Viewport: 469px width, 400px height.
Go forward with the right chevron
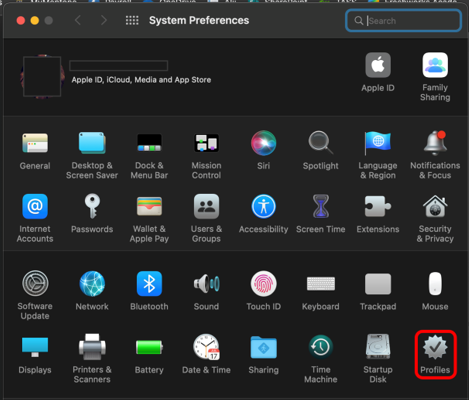pyautogui.click(x=104, y=21)
